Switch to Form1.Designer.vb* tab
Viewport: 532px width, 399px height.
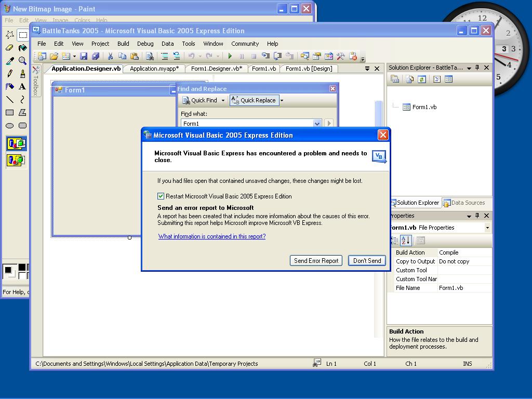pyautogui.click(x=217, y=69)
